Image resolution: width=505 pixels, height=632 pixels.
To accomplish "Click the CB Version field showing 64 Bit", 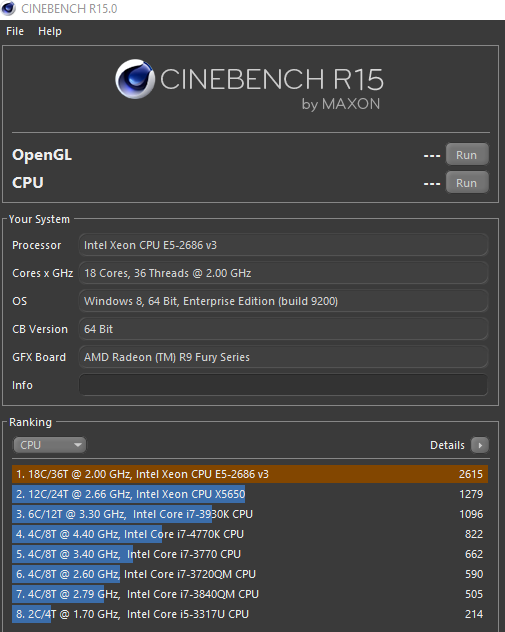I will point(283,329).
